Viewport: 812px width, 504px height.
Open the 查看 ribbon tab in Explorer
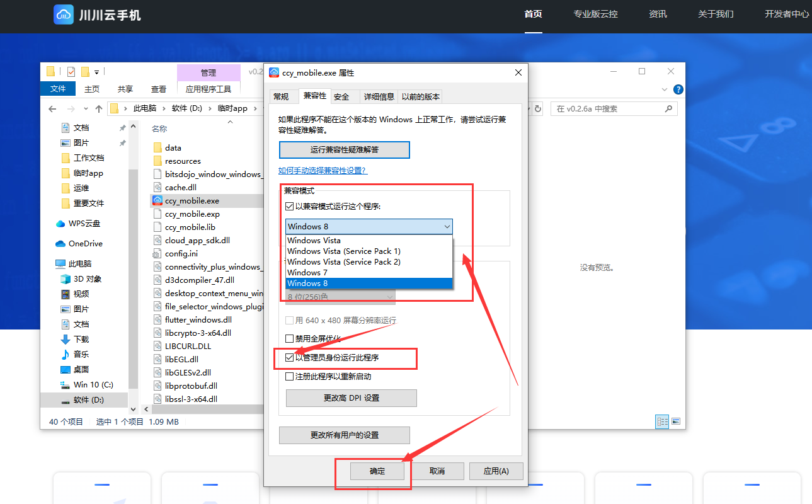158,89
